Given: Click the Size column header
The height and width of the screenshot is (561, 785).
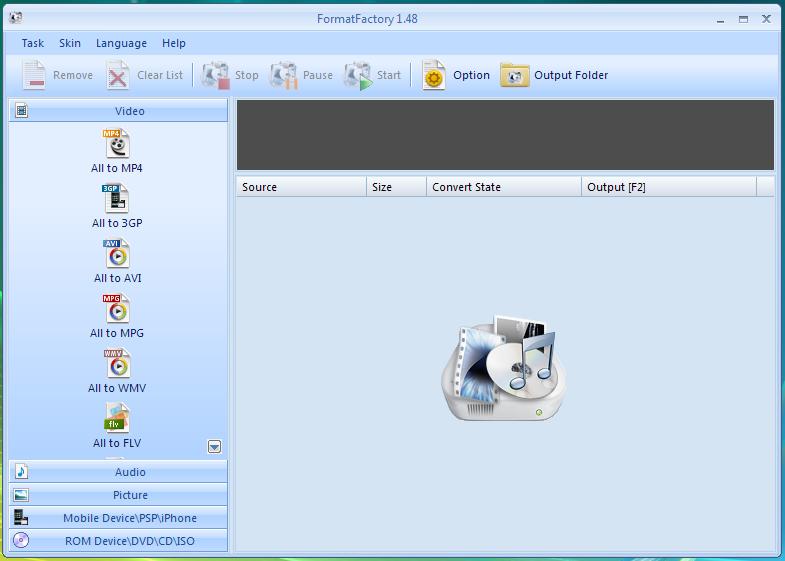Looking at the screenshot, I should 397,187.
